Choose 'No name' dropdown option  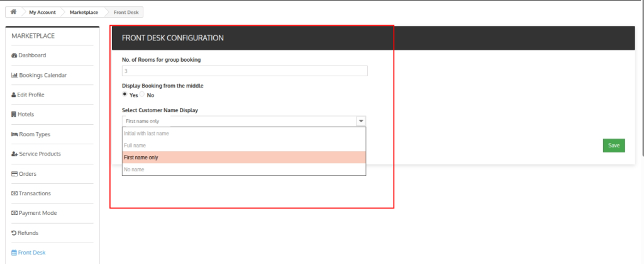coord(244,169)
